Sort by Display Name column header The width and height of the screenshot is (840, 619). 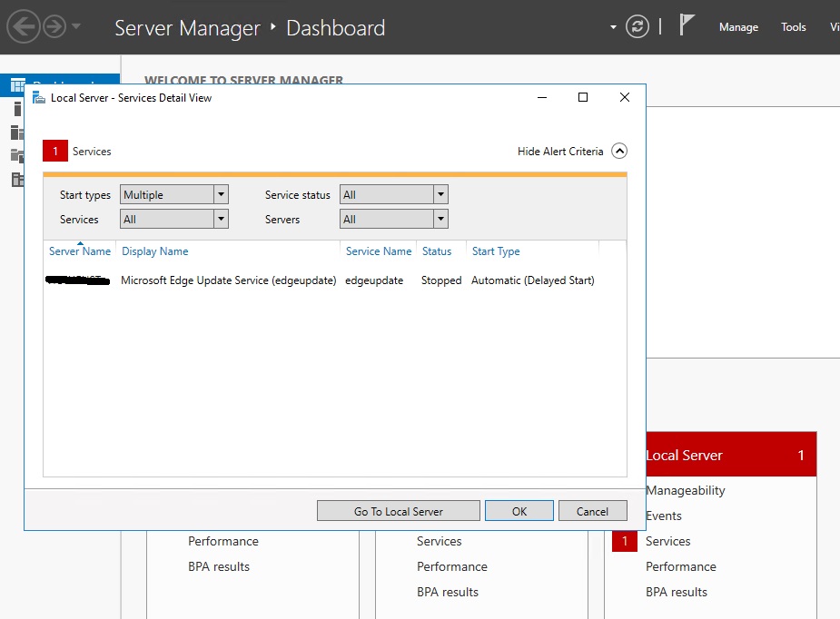pyautogui.click(x=154, y=251)
